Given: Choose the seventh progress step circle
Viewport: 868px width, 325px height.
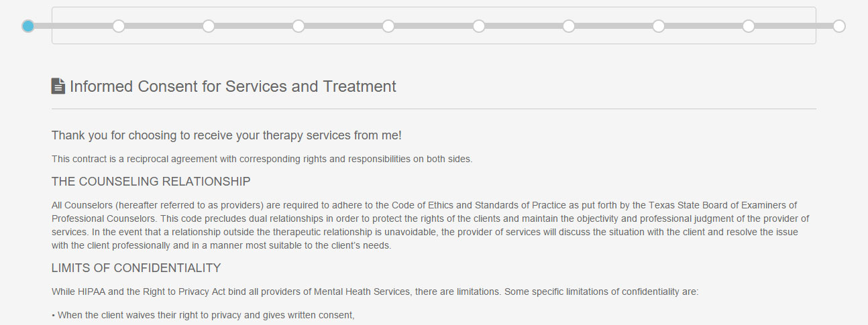Looking at the screenshot, I should pos(569,26).
